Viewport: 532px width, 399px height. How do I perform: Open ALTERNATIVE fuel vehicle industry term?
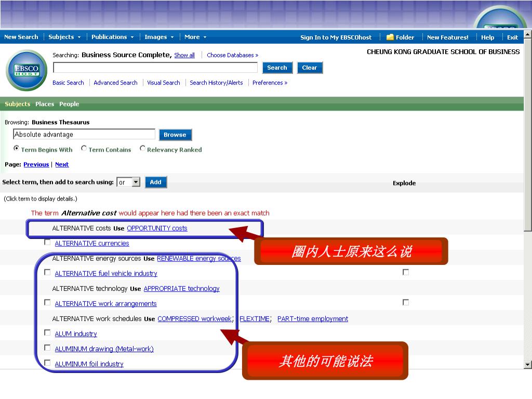point(106,273)
